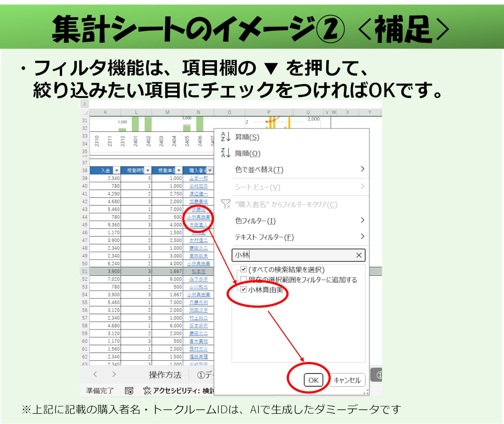The width and height of the screenshot is (504, 424).
Task: Click the 入金 header cell
Action: pos(105,171)
